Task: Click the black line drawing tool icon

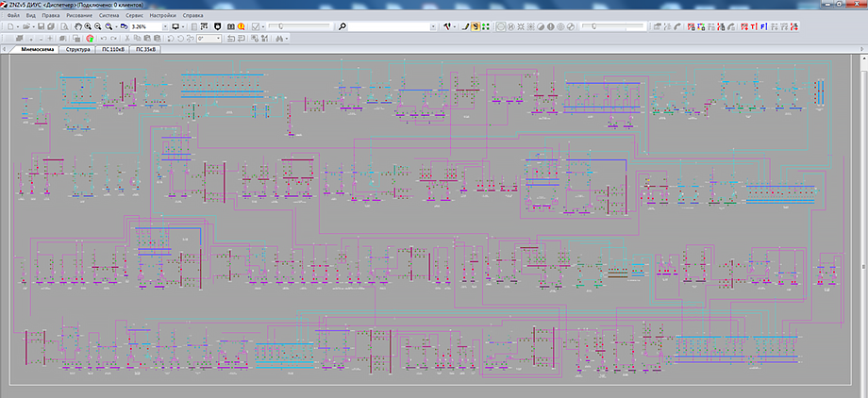Action: [466, 26]
